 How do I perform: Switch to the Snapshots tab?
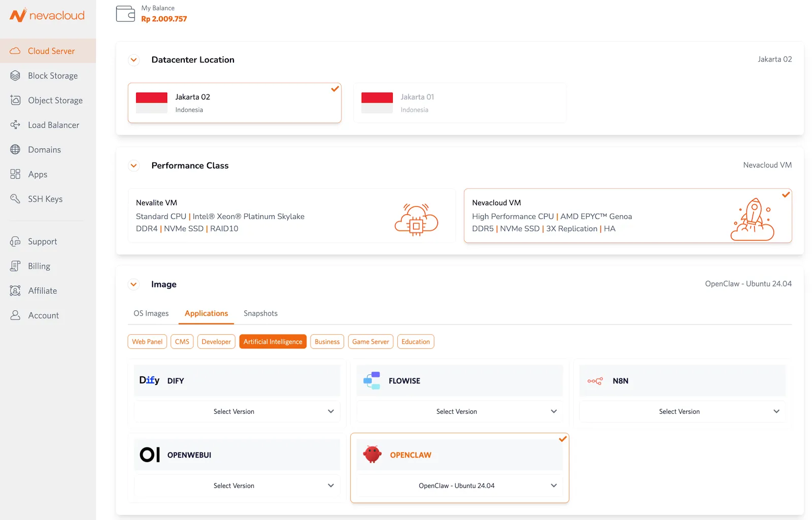click(x=260, y=313)
